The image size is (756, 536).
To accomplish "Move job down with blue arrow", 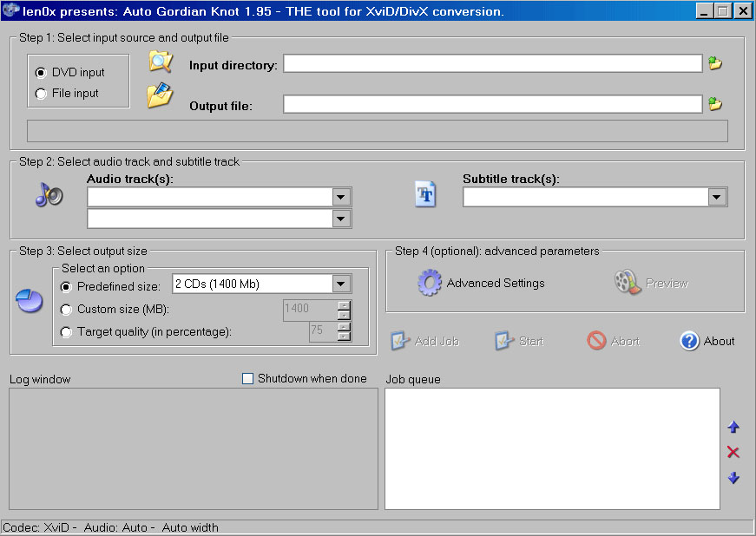I will (733, 478).
